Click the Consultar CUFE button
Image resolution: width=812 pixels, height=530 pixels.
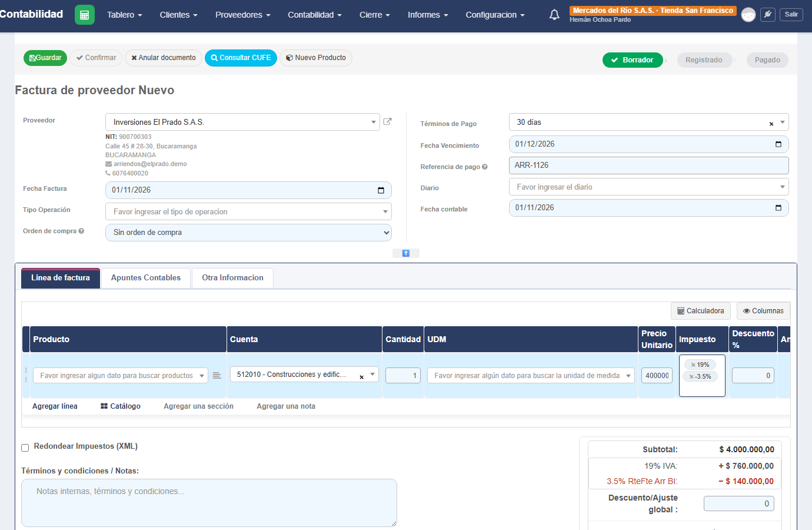[x=241, y=58]
